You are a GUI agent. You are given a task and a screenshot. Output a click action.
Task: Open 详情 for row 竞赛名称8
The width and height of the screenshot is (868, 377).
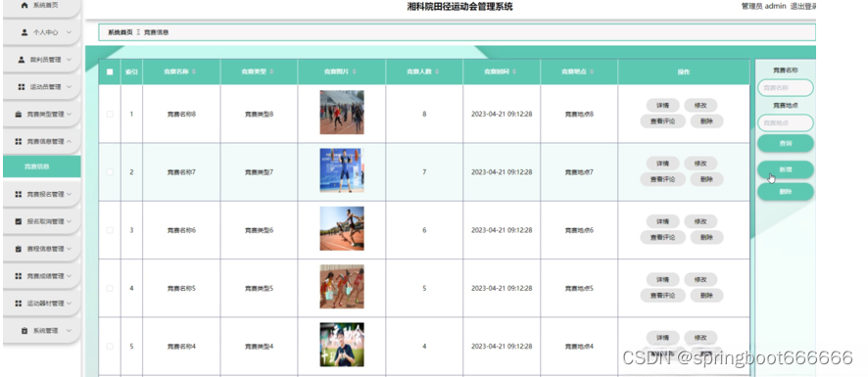pyautogui.click(x=662, y=105)
